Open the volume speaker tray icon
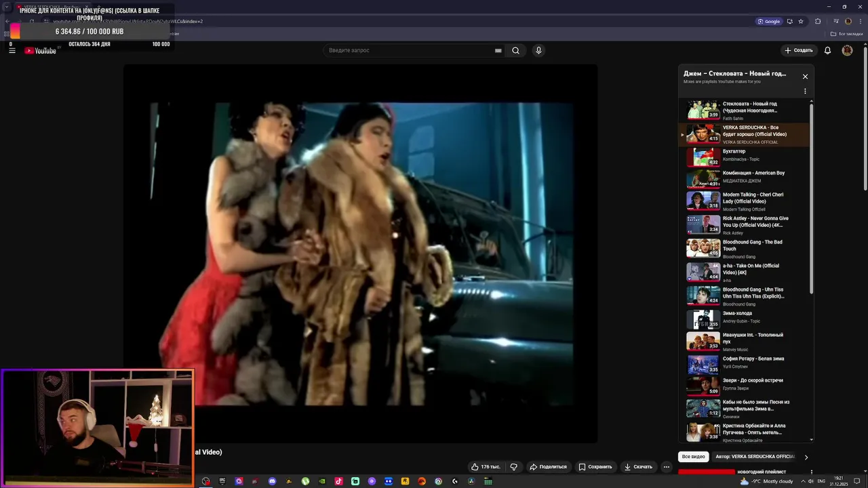868x488 pixels. point(811,481)
